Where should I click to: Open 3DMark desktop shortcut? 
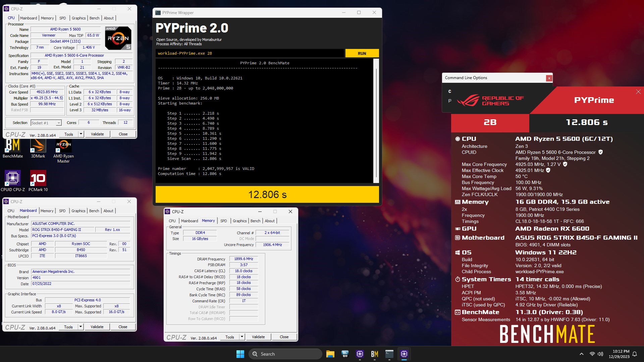pyautogui.click(x=38, y=148)
